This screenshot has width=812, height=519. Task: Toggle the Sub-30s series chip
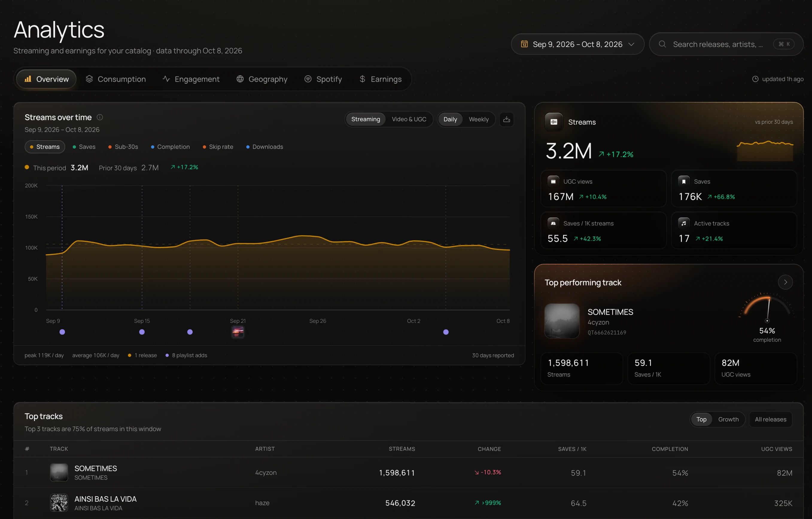click(123, 147)
